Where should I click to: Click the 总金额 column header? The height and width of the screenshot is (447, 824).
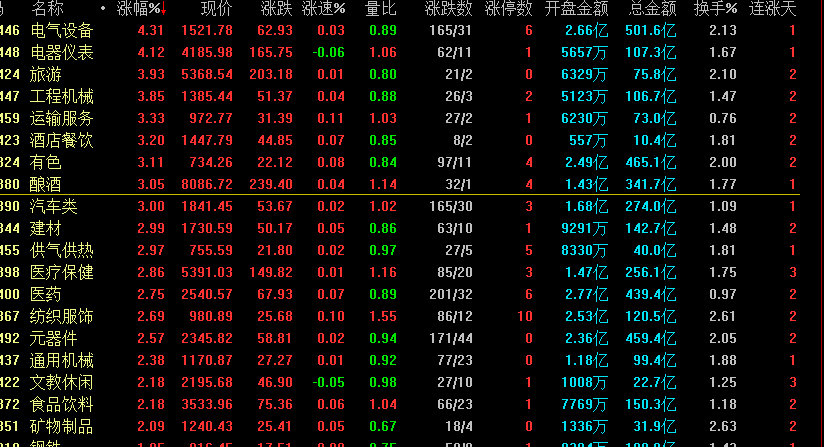coord(653,9)
